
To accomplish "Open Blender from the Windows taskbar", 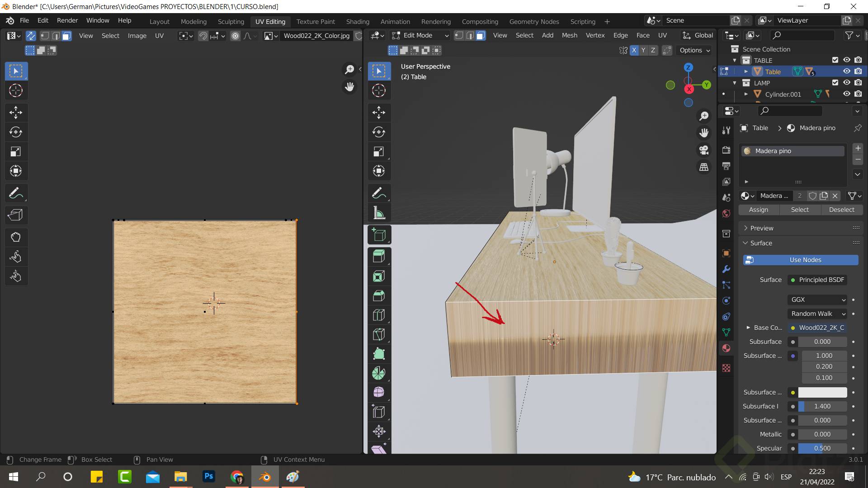I will (x=265, y=477).
